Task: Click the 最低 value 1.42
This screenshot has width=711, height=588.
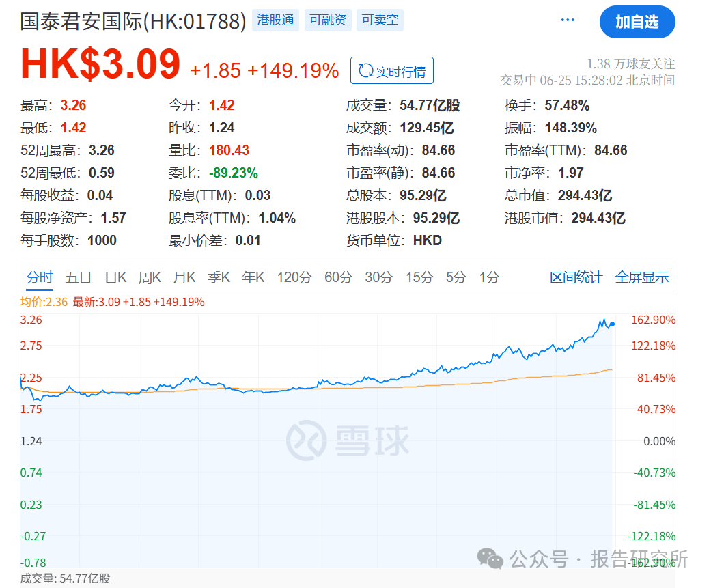Action: pos(73,128)
